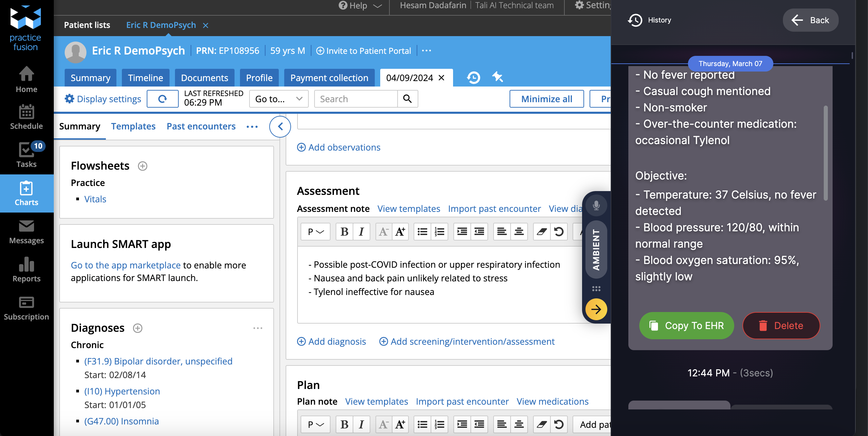Toggle italic in Assessment note editor
Image resolution: width=868 pixels, height=436 pixels.
click(361, 232)
